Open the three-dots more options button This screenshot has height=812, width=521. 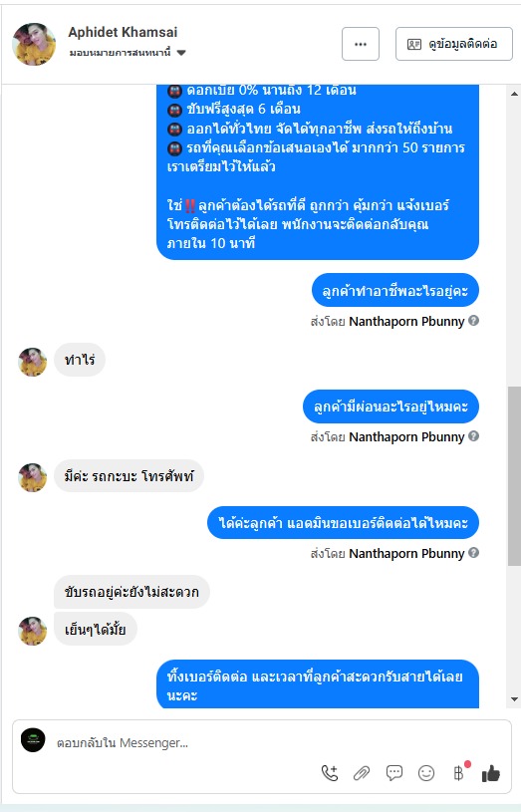(361, 44)
